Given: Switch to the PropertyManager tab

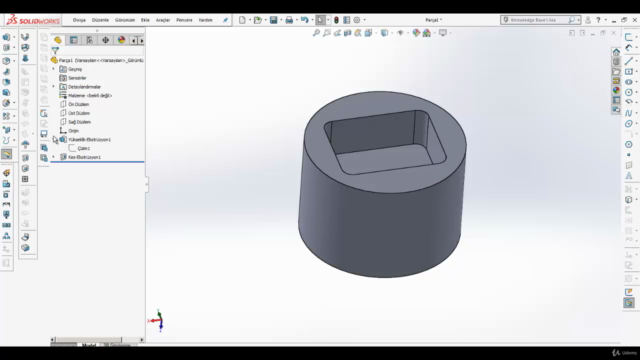Looking at the screenshot, I should (73, 40).
